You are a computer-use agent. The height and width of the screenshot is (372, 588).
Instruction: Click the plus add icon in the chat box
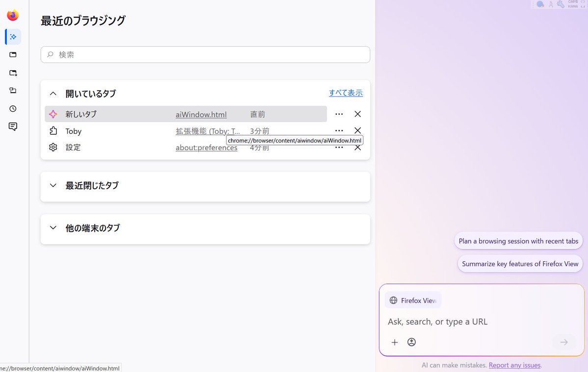tap(394, 342)
